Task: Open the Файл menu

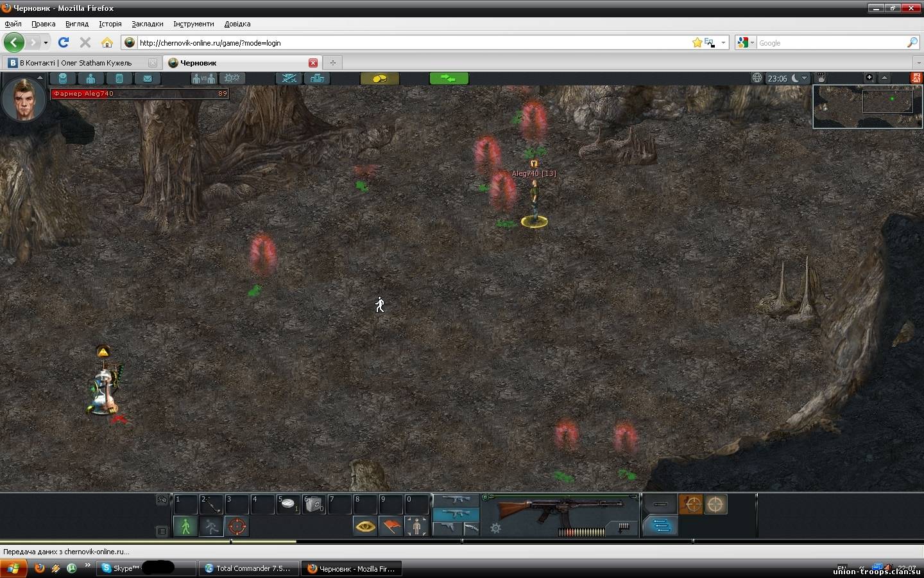Action: tap(13, 24)
